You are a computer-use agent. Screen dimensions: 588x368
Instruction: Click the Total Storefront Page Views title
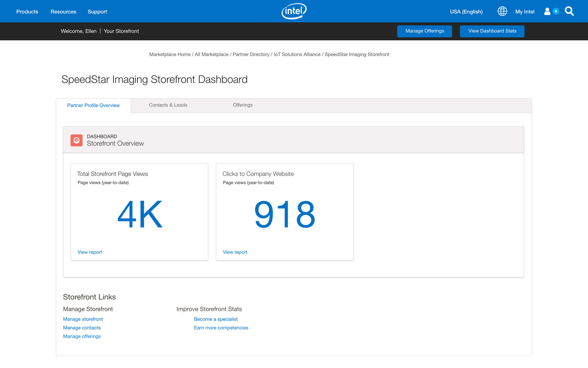pos(112,174)
